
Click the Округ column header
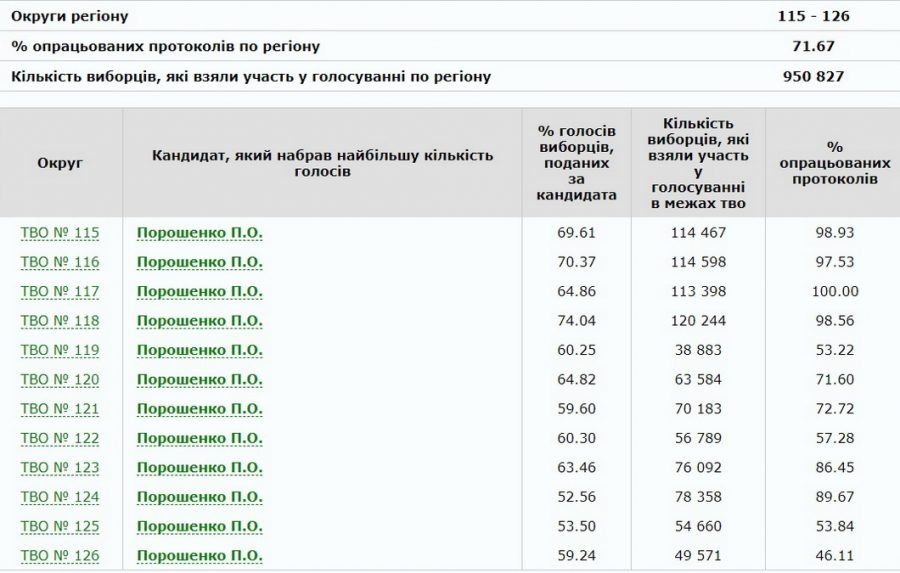pyautogui.click(x=60, y=162)
